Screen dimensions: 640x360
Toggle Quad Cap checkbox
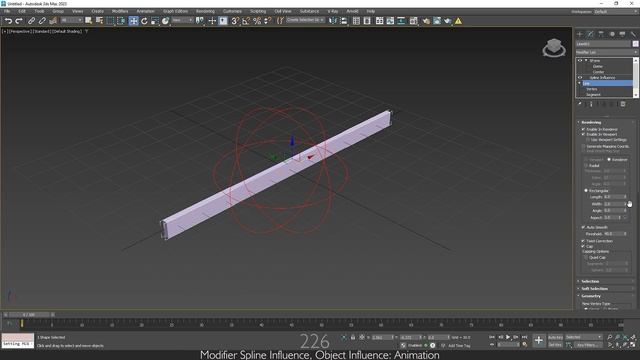tap(586, 258)
